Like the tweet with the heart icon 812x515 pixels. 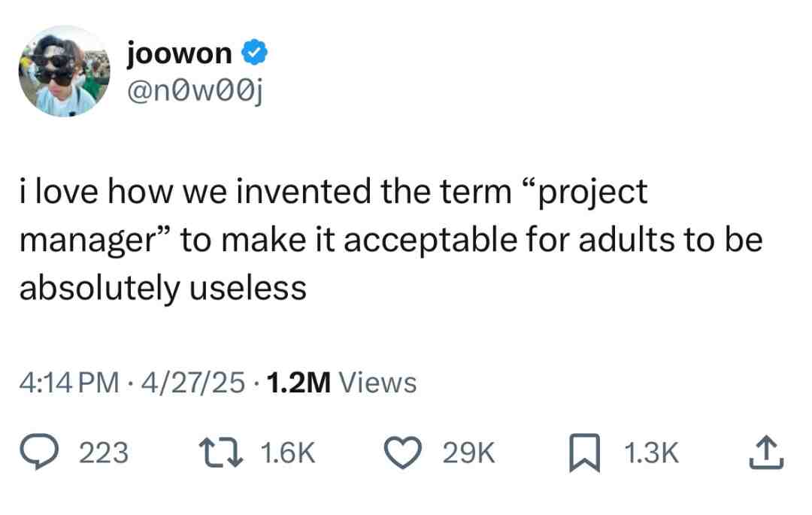(402, 453)
